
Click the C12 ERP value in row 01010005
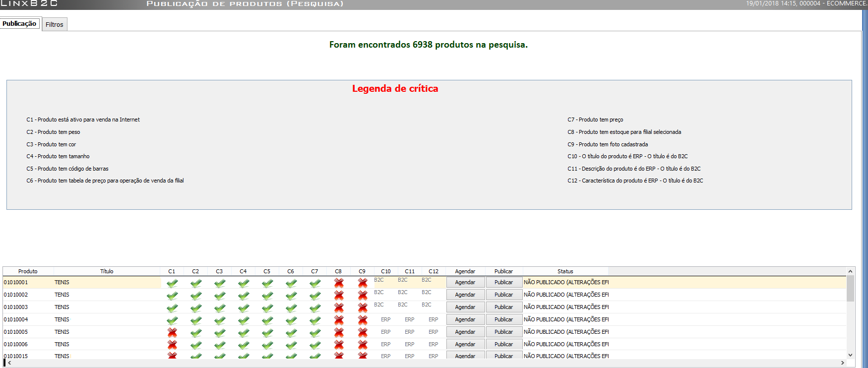tap(434, 332)
